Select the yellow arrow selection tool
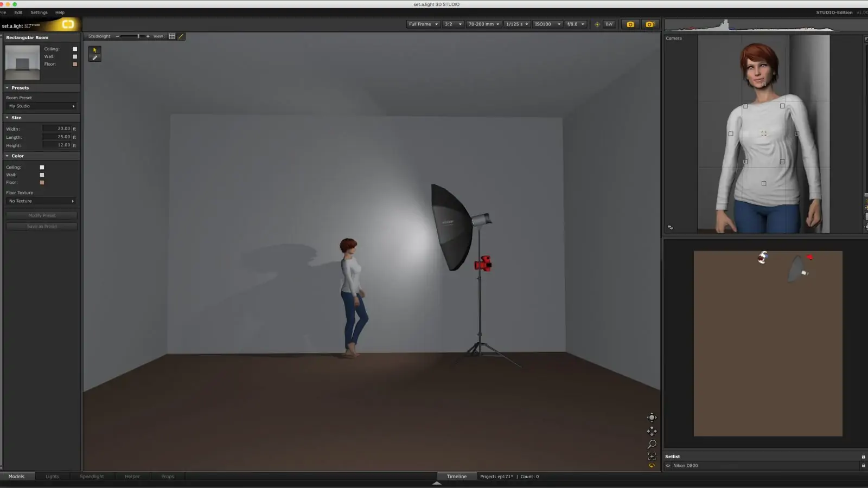The height and width of the screenshot is (488, 868). 95,50
